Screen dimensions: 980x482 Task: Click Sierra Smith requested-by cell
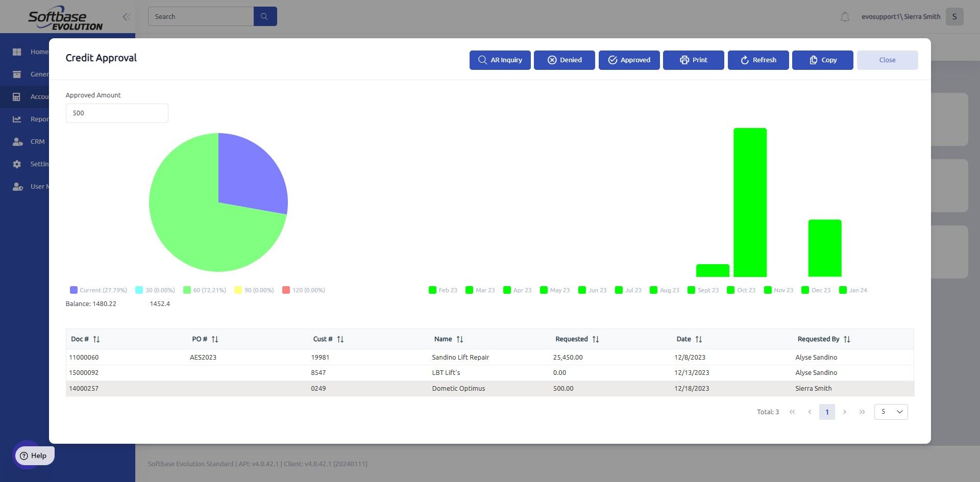coord(814,389)
